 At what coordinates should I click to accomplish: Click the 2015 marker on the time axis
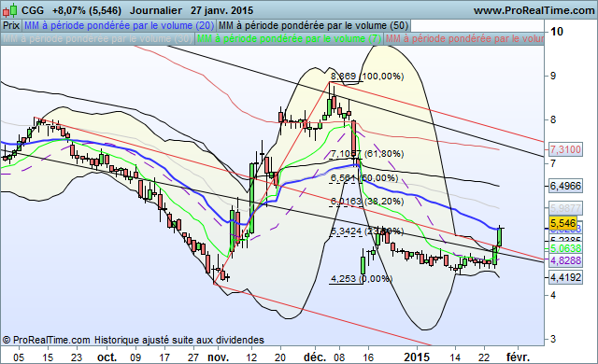417,357
